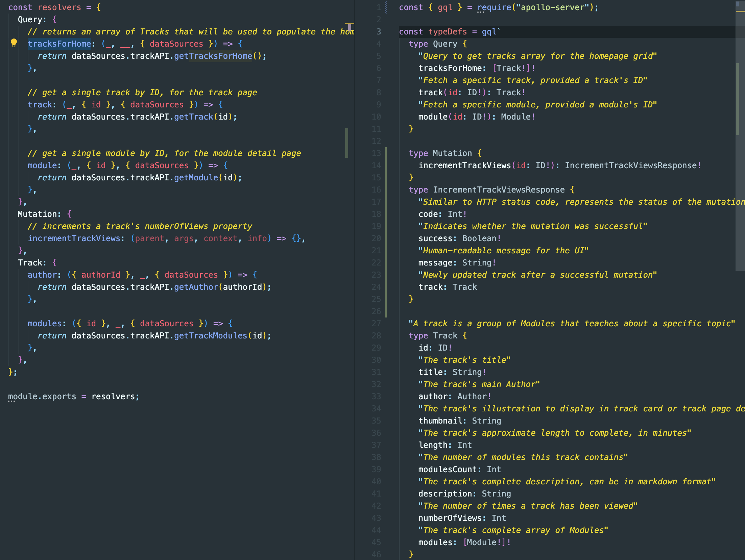Click line number 46 at bottom of gutter
The height and width of the screenshot is (560, 745).
376,554
